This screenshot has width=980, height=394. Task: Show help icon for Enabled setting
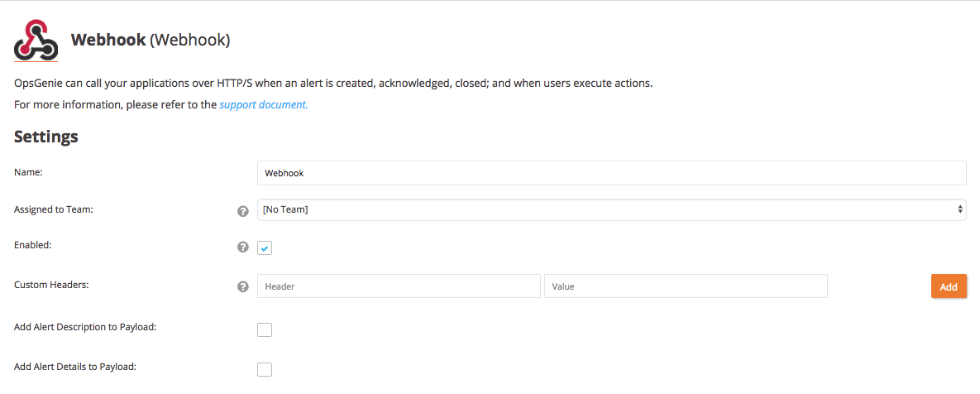click(x=243, y=247)
